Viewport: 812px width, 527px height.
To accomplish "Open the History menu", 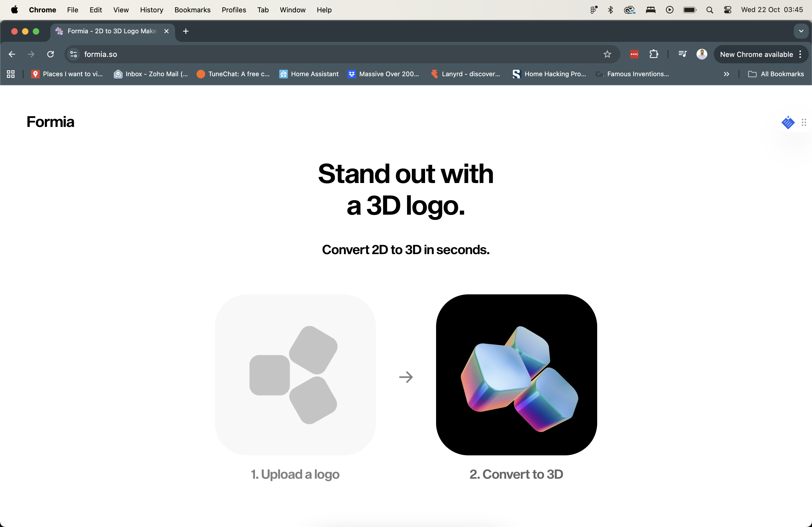I will [151, 10].
